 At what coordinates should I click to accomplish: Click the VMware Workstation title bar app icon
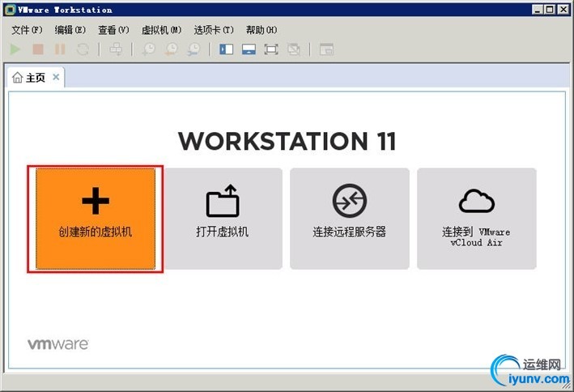click(11, 10)
